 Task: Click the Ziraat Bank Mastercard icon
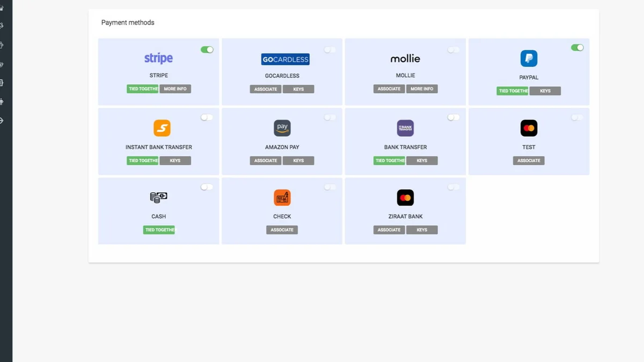point(405,198)
